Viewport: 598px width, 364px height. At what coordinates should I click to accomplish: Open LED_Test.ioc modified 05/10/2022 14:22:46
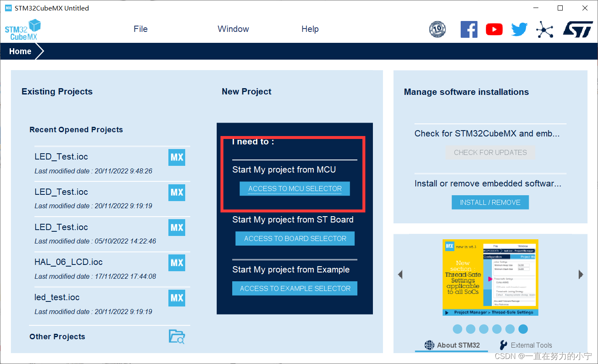110,234
